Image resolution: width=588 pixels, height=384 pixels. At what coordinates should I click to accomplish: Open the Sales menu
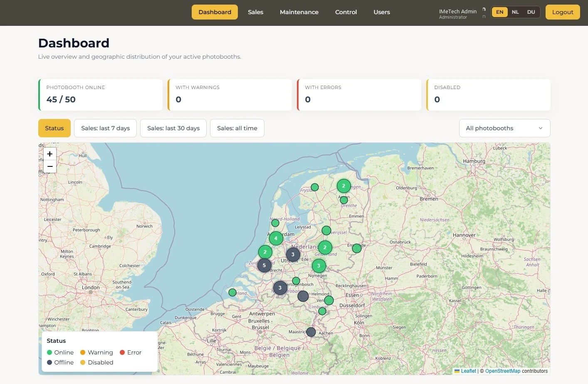255,12
